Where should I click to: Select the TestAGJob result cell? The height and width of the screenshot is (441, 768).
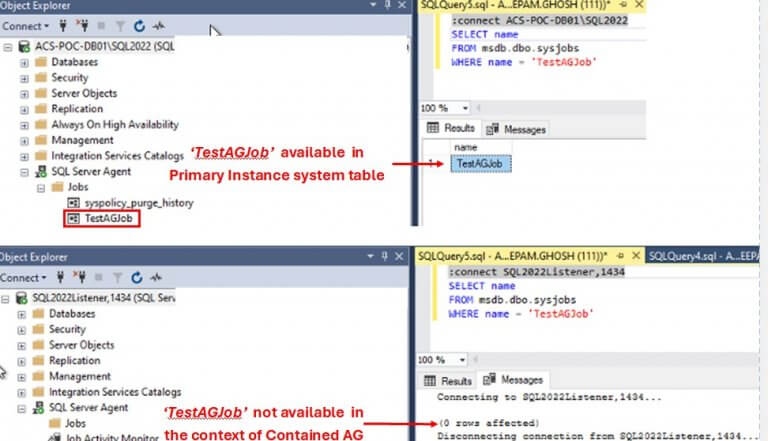(x=480, y=164)
